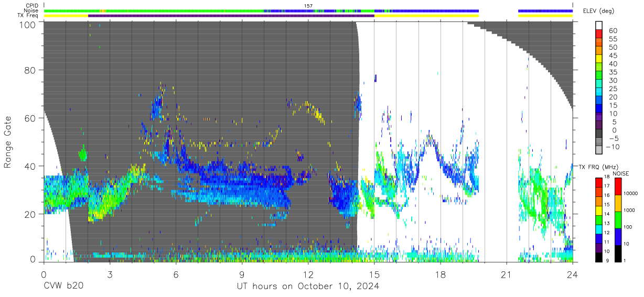Select the 12 tick on UT hours axis
The height and width of the screenshot is (297, 644).
[308, 274]
